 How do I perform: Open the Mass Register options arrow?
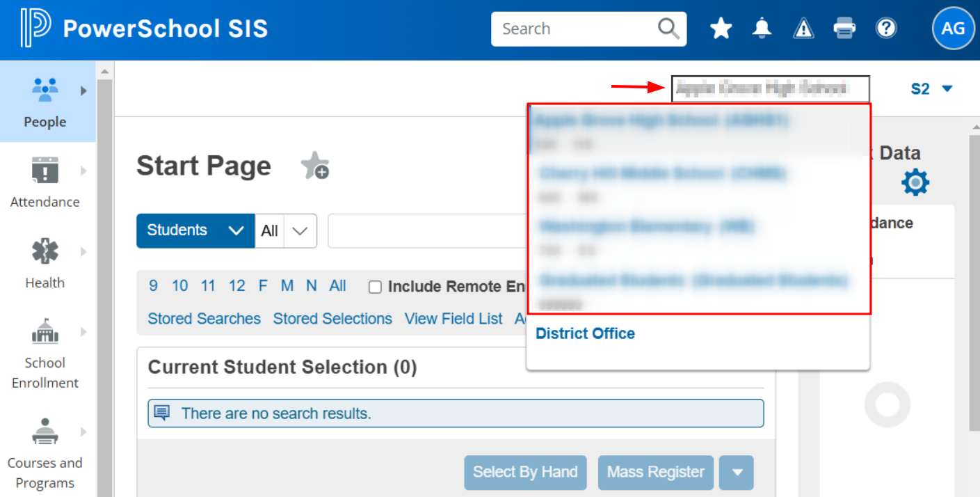pos(737,472)
